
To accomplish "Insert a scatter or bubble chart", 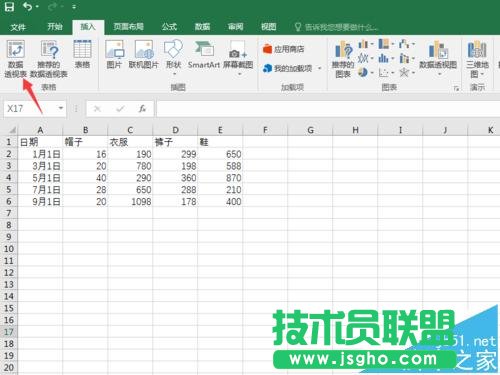I will (386, 72).
